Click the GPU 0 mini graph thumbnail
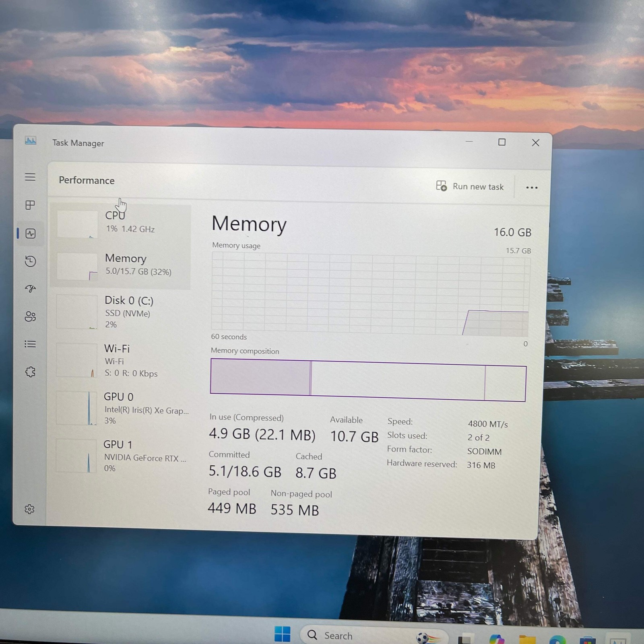This screenshot has height=644, width=644. pyautogui.click(x=76, y=408)
